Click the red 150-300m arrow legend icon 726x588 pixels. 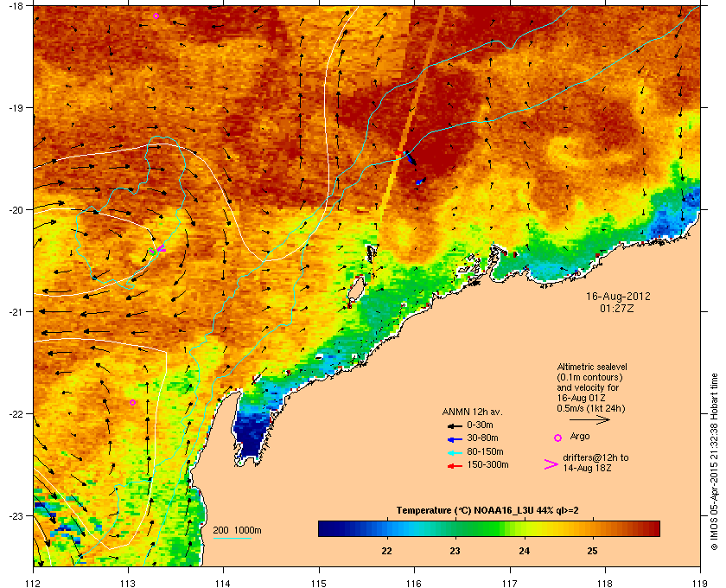(x=455, y=466)
